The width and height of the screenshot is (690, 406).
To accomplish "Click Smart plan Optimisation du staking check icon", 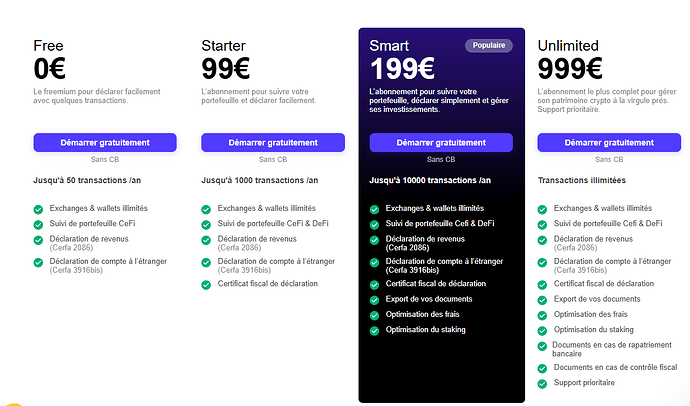I will point(374,331).
